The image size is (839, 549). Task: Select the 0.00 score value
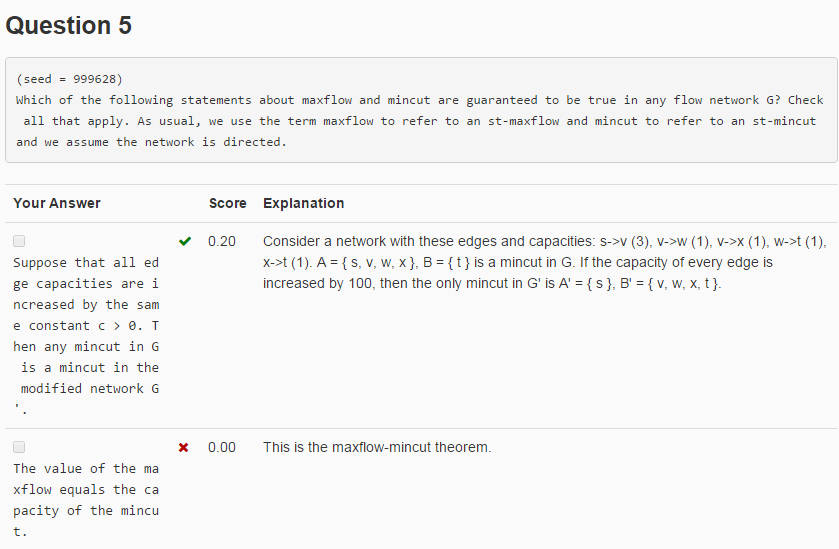(x=222, y=447)
